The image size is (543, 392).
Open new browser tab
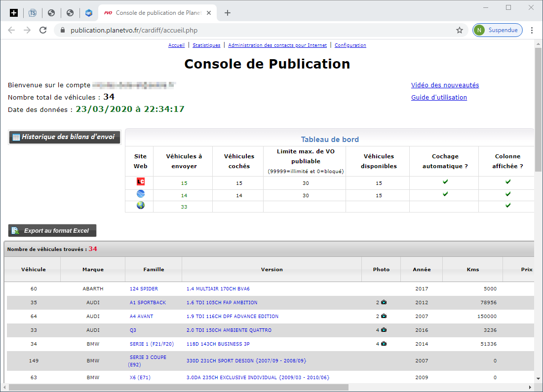tap(227, 13)
